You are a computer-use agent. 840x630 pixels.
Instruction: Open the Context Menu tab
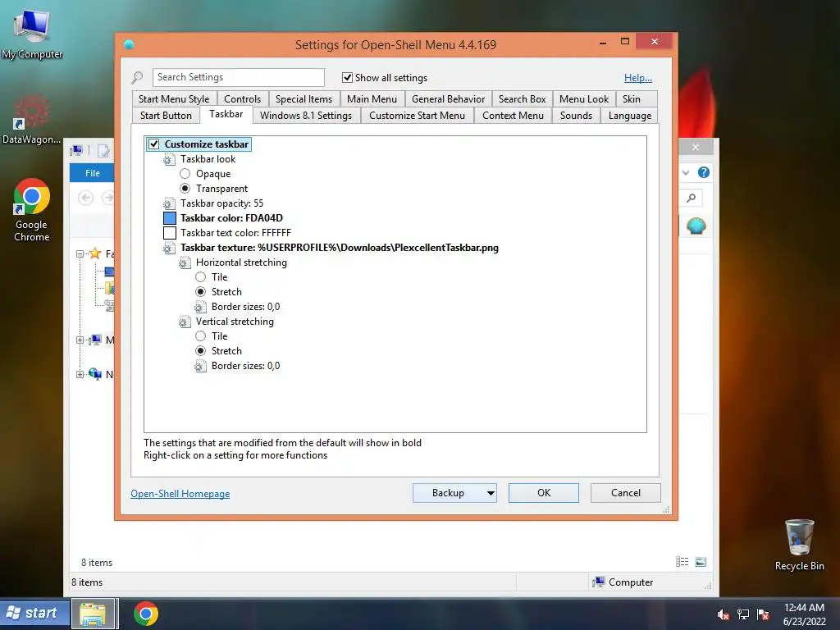(x=514, y=116)
